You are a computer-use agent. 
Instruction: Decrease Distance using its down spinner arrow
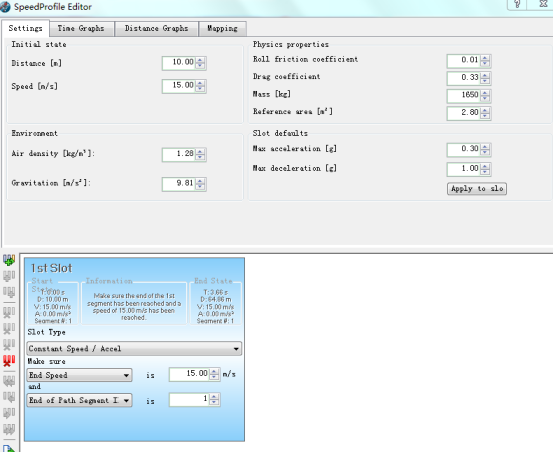(x=200, y=66)
